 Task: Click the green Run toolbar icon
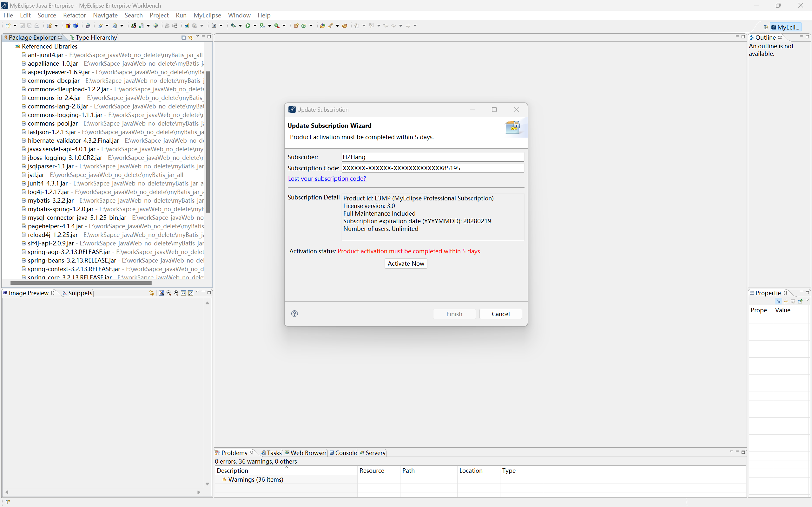pyautogui.click(x=248, y=26)
